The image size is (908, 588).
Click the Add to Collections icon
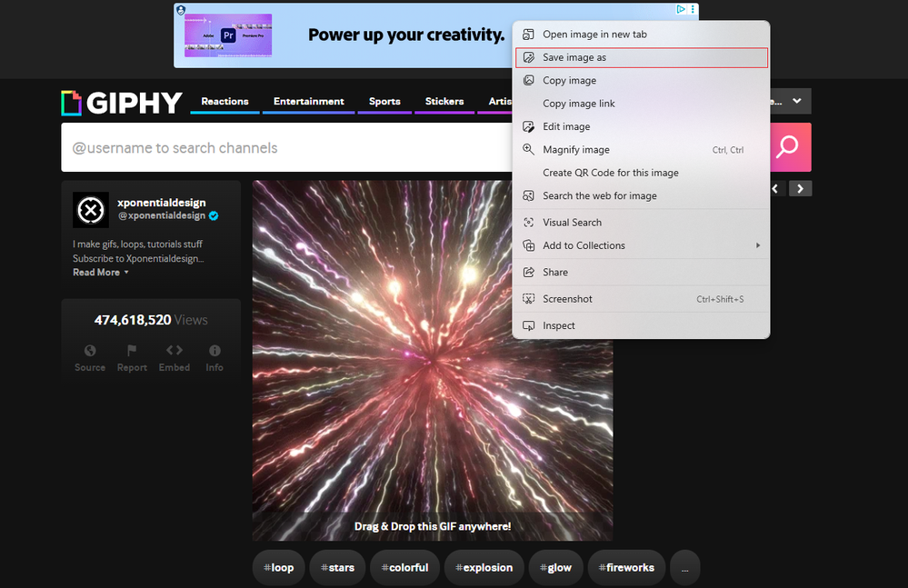[529, 245]
